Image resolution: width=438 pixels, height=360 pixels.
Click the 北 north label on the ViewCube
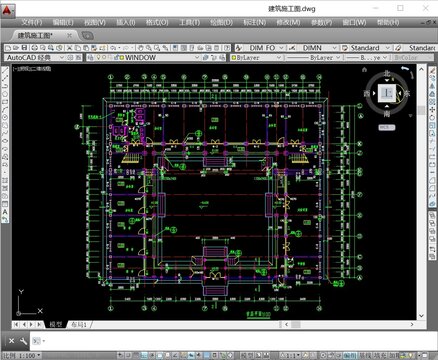point(387,73)
